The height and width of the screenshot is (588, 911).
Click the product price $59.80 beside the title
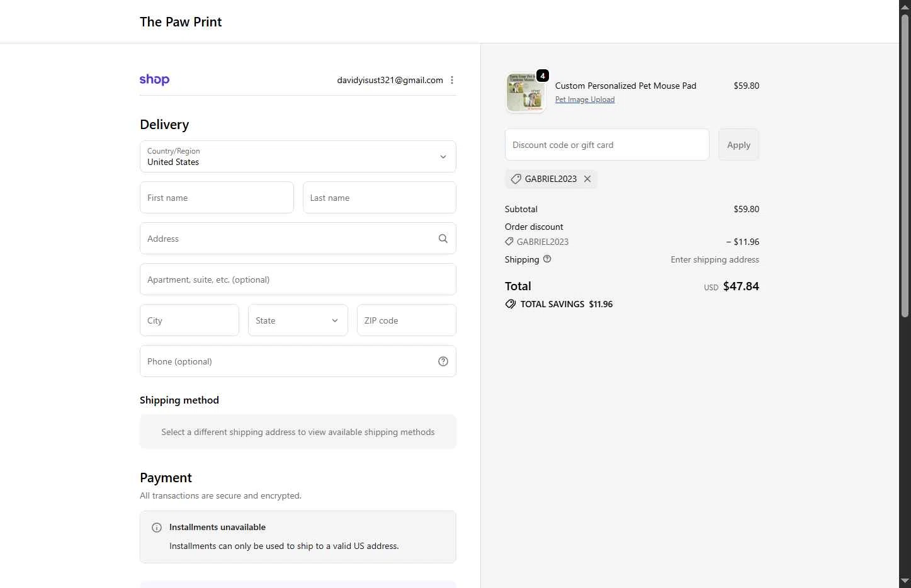pos(746,86)
